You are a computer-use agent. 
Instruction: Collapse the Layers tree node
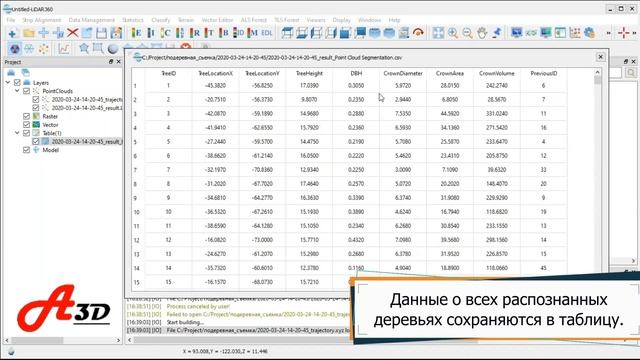click(x=8, y=82)
